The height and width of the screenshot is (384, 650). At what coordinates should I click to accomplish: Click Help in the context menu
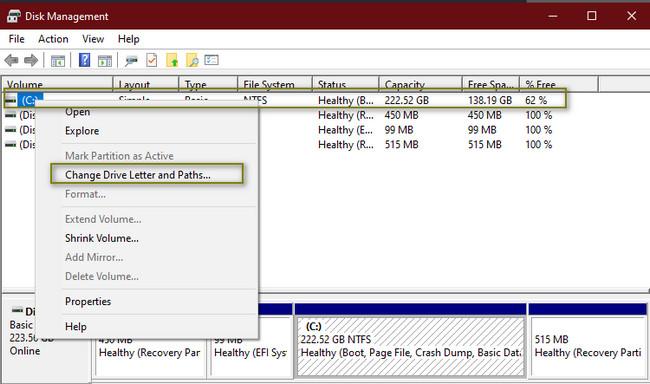76,327
